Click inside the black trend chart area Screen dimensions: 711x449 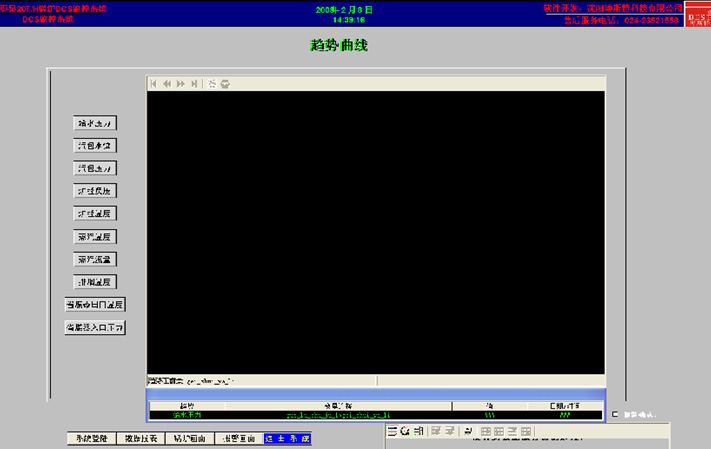[x=375, y=230]
